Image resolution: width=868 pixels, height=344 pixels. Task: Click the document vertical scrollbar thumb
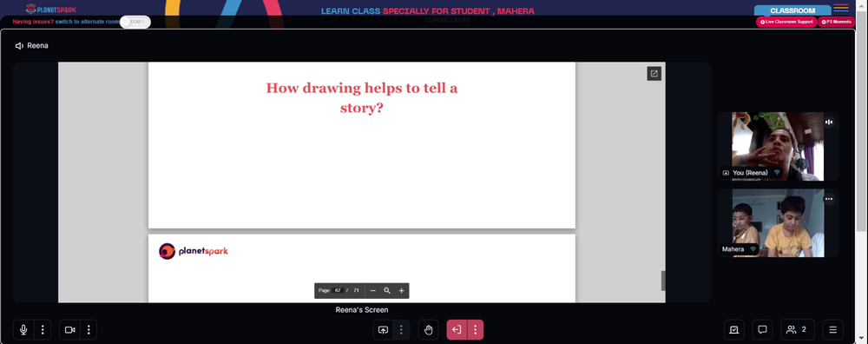(663, 281)
